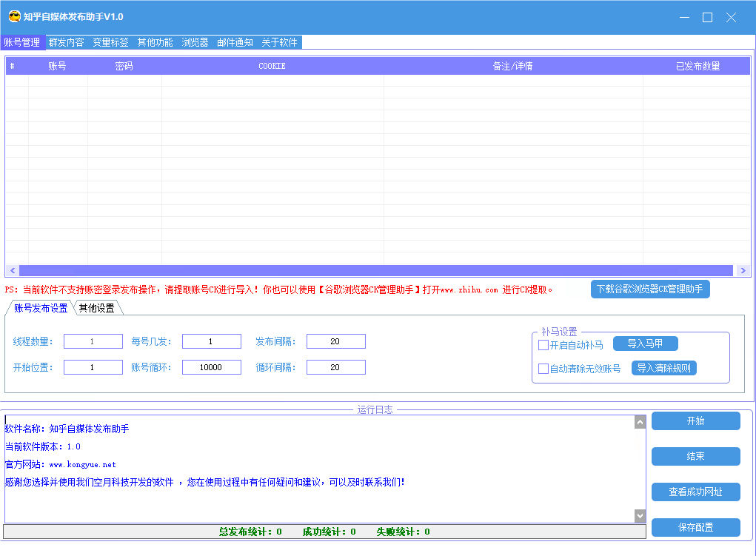Viewport: 756px width, 556px height.
Task: Focus the 开始位置 input field
Action: click(x=93, y=367)
